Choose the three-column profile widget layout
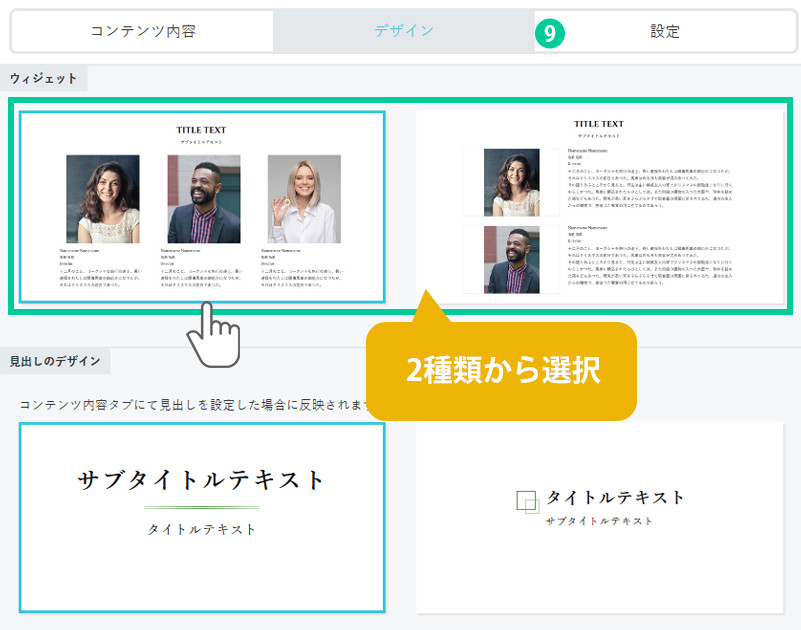Screen dimensions: 801x630 click(x=202, y=206)
